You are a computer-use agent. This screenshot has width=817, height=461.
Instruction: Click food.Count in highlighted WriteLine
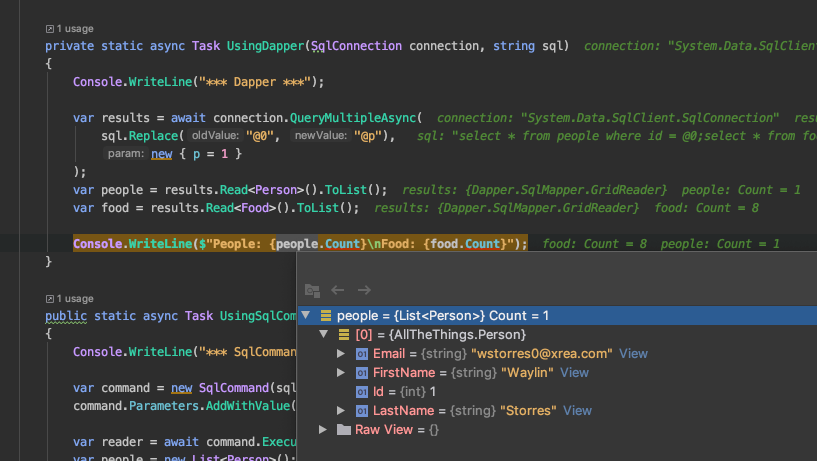coord(465,244)
